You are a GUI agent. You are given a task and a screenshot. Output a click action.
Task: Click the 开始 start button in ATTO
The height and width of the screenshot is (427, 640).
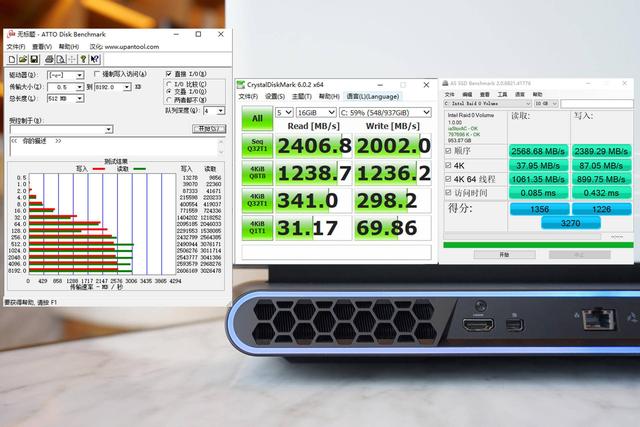point(209,129)
